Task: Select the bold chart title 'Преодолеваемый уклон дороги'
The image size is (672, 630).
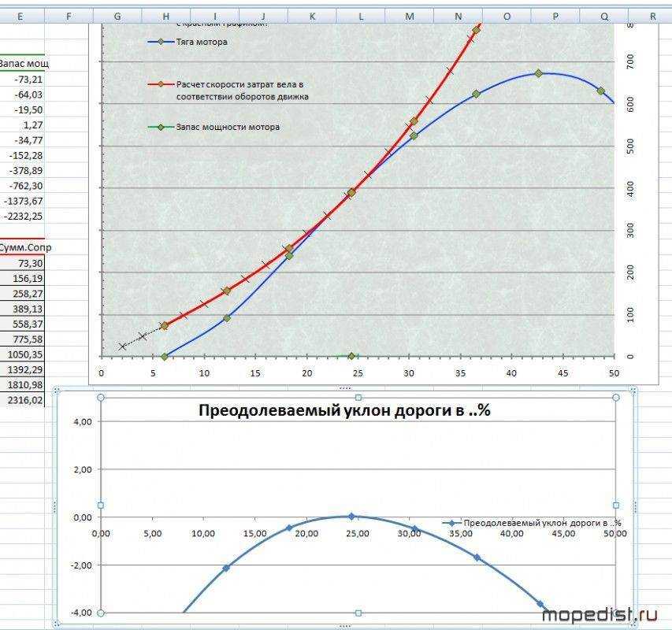Action: 344,410
